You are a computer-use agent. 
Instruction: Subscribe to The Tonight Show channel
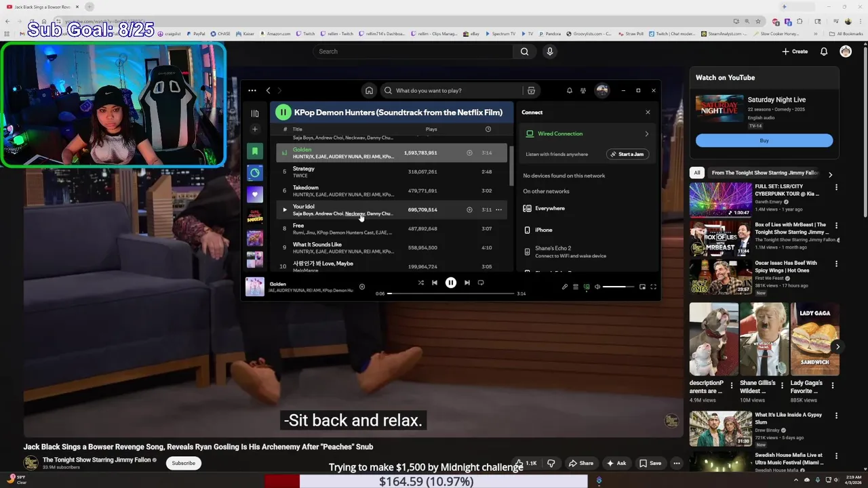click(183, 463)
